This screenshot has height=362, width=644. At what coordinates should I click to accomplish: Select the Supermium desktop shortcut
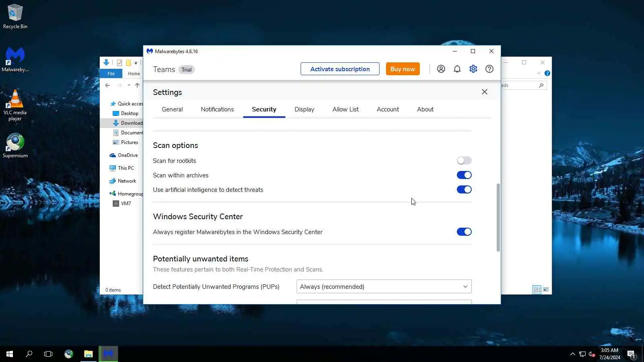click(x=15, y=146)
